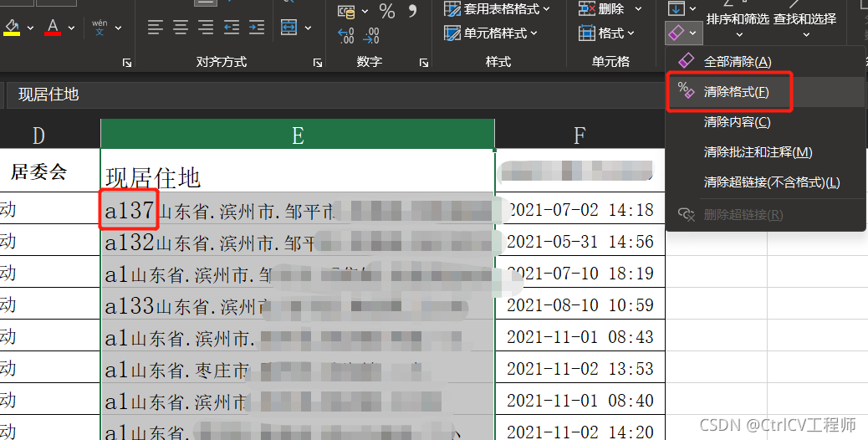Screen dimensions: 868x440
Task: Select the 2021-11-02 13:53 cell
Action: [580, 367]
